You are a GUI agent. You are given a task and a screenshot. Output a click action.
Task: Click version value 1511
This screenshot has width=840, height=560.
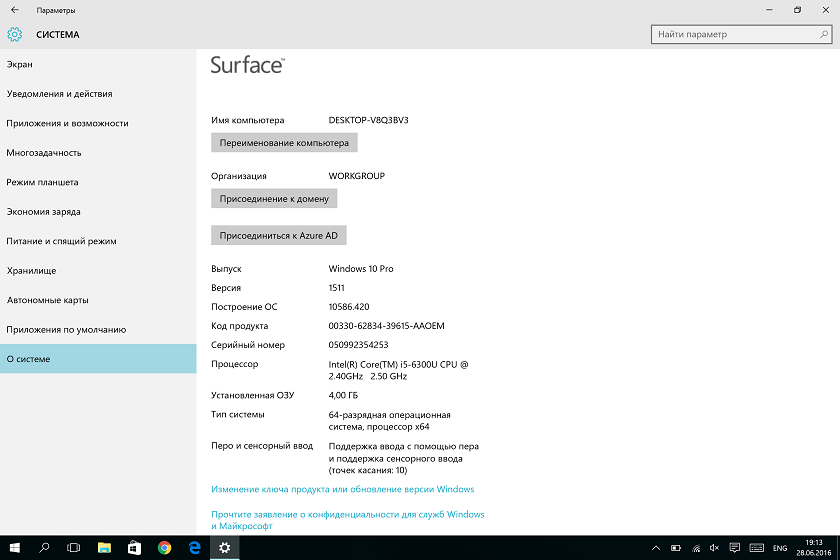[x=336, y=288]
